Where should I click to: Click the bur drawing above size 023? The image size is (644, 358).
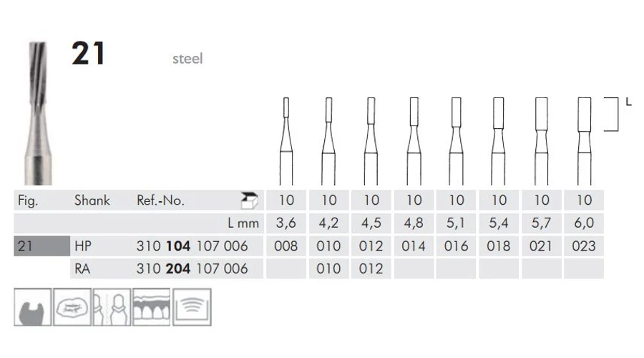(584, 141)
